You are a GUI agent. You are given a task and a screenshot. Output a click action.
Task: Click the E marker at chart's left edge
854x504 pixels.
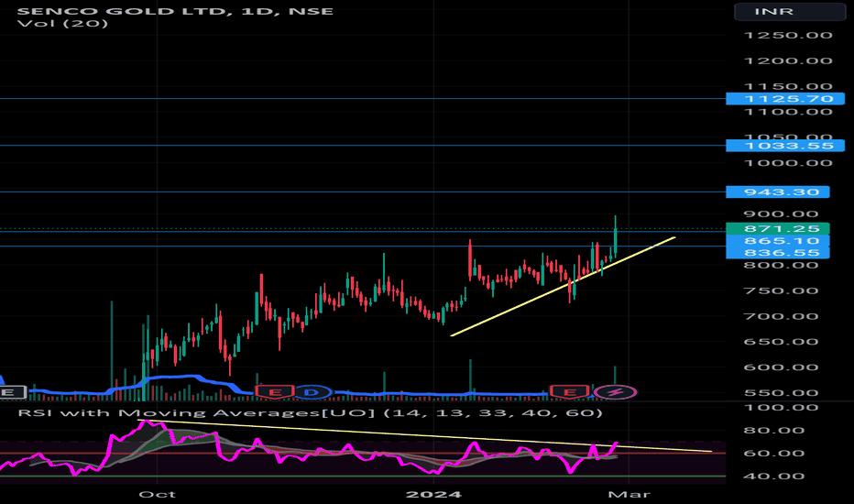11,392
